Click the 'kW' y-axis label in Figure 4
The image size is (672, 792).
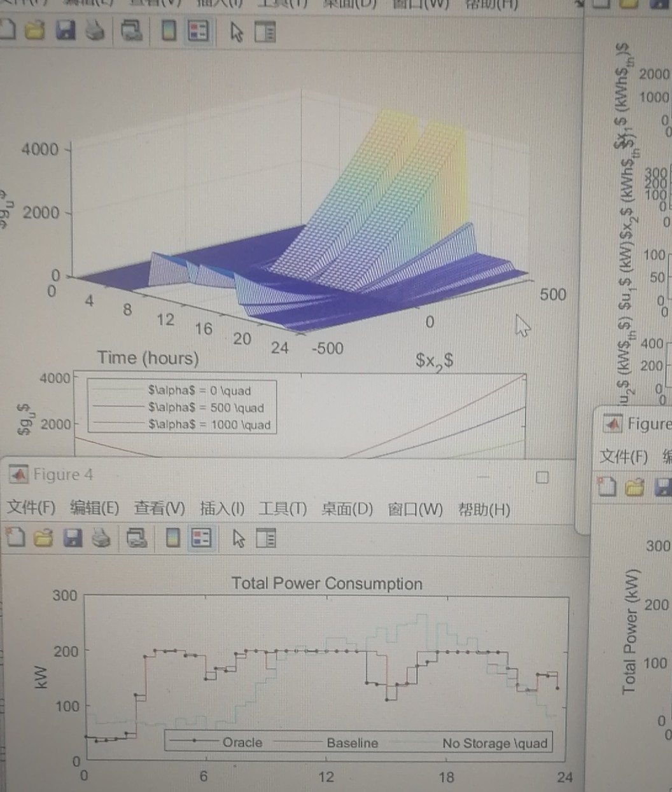click(41, 677)
